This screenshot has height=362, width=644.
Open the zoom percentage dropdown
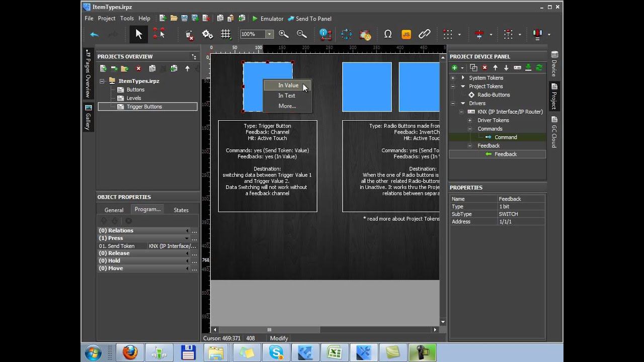[x=269, y=34]
